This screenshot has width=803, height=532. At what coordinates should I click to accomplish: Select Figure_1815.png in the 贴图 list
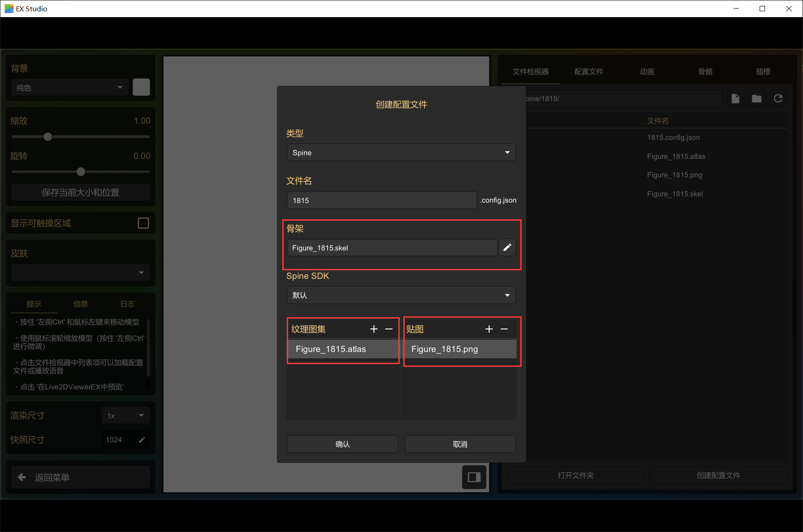pos(460,349)
